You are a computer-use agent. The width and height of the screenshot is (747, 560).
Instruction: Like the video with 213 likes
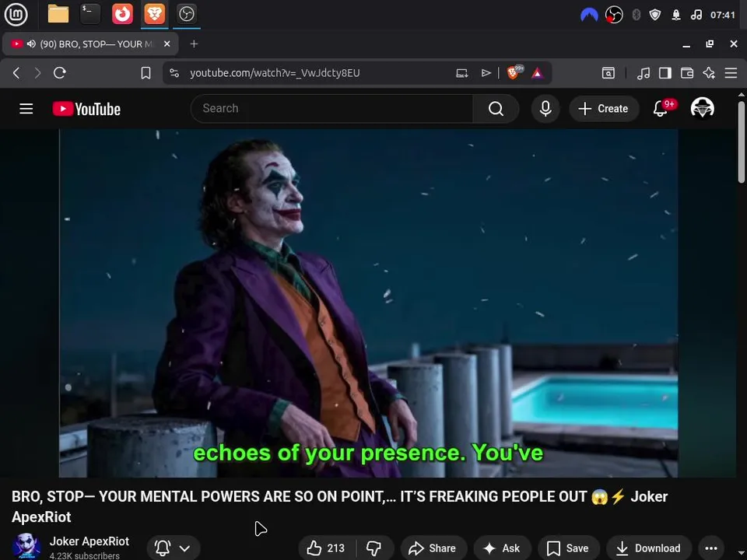click(x=325, y=548)
